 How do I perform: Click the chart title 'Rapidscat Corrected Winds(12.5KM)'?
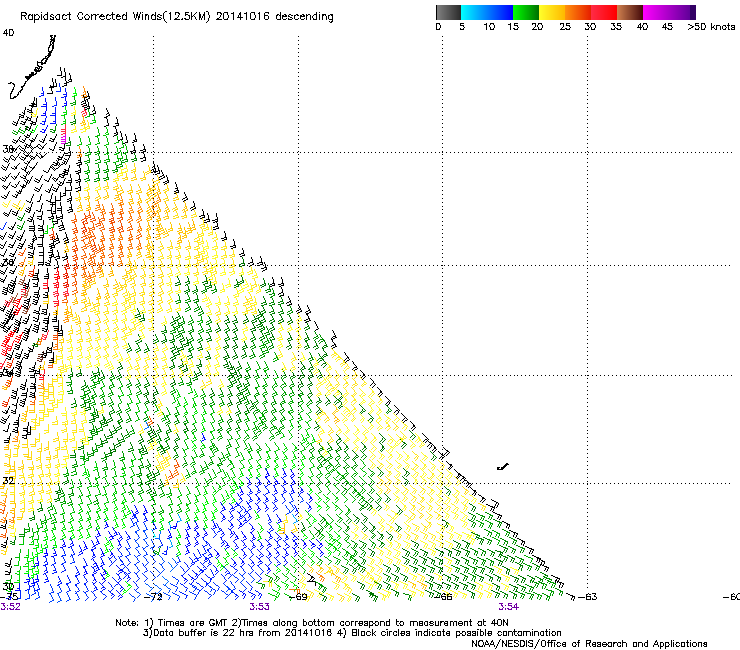[x=115, y=17]
